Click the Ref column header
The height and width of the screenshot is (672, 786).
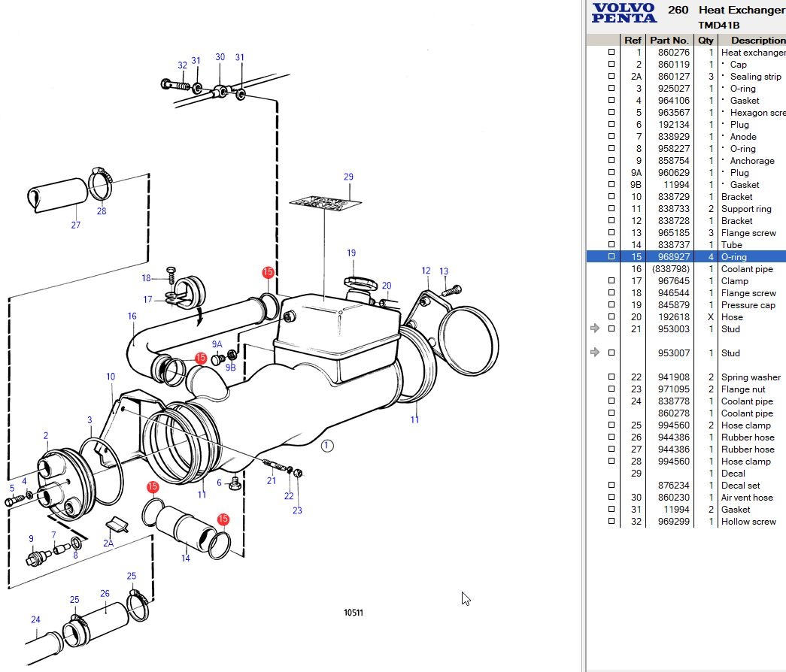(x=633, y=40)
